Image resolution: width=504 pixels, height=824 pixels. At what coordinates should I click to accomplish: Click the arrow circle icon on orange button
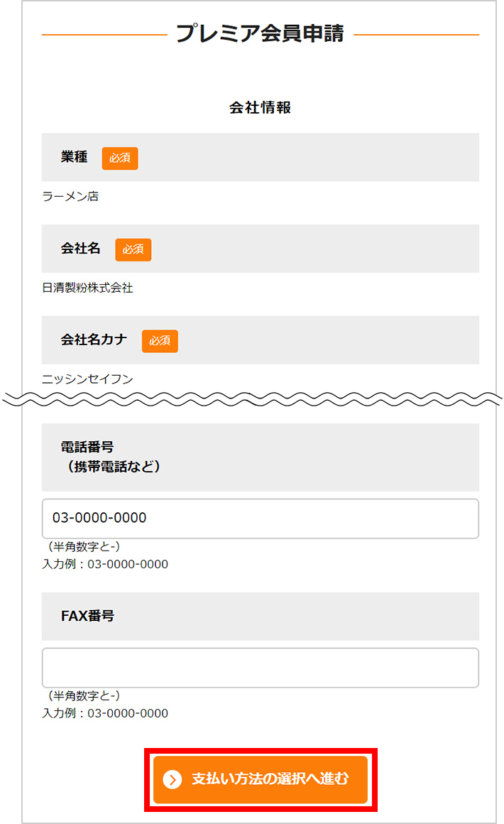[x=172, y=779]
